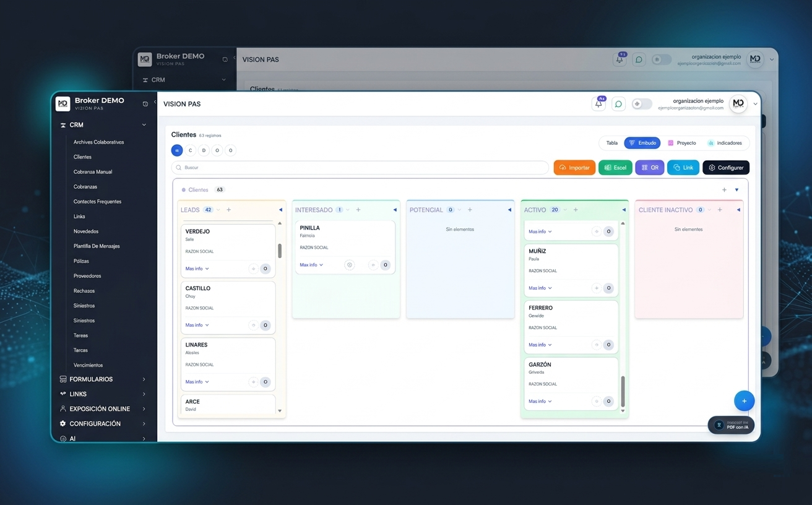The width and height of the screenshot is (812, 505).
Task: Collapse the ACTIVO column with its arrow icon
Action: [623, 210]
